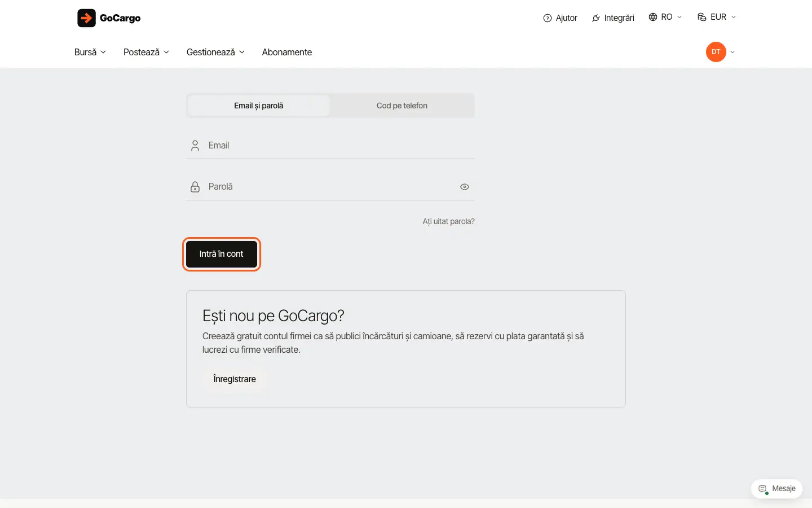Open the Bursă menu
This screenshot has width=812, height=508.
coord(86,52)
